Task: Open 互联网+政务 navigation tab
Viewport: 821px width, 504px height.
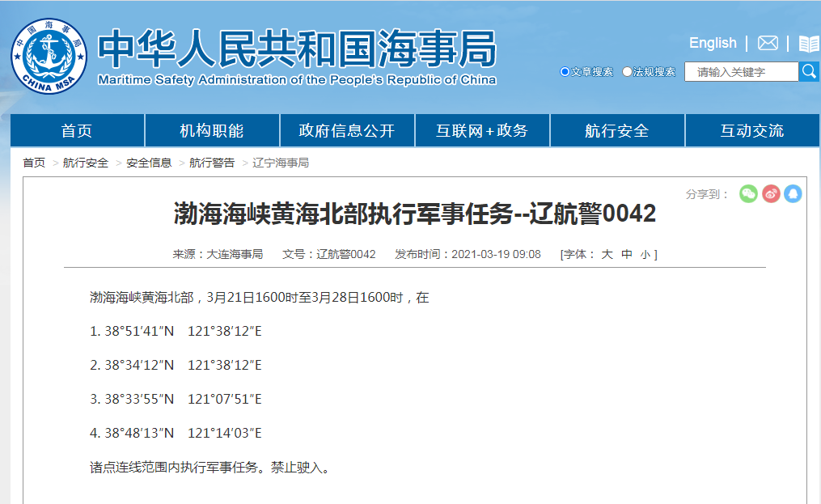Action: [482, 130]
